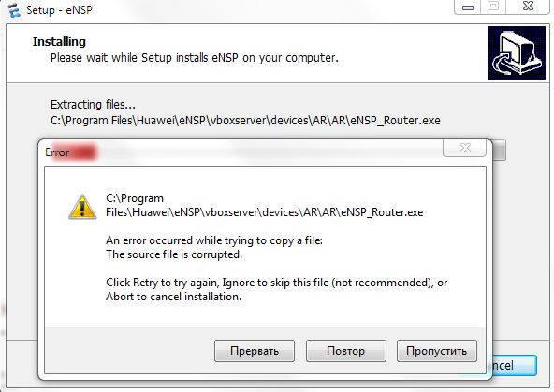This screenshot has width=554, height=392.
Task: Click the Error dialog title text
Action: (x=57, y=152)
